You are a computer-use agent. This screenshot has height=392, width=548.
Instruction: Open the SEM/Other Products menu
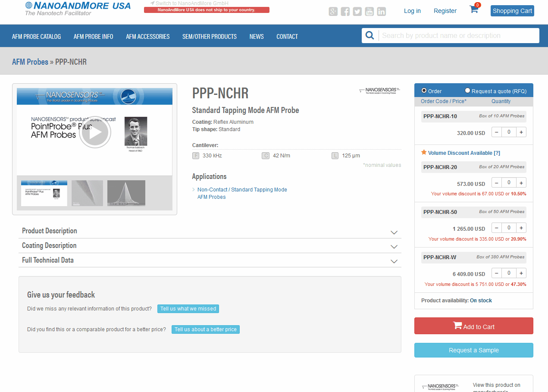(x=210, y=37)
